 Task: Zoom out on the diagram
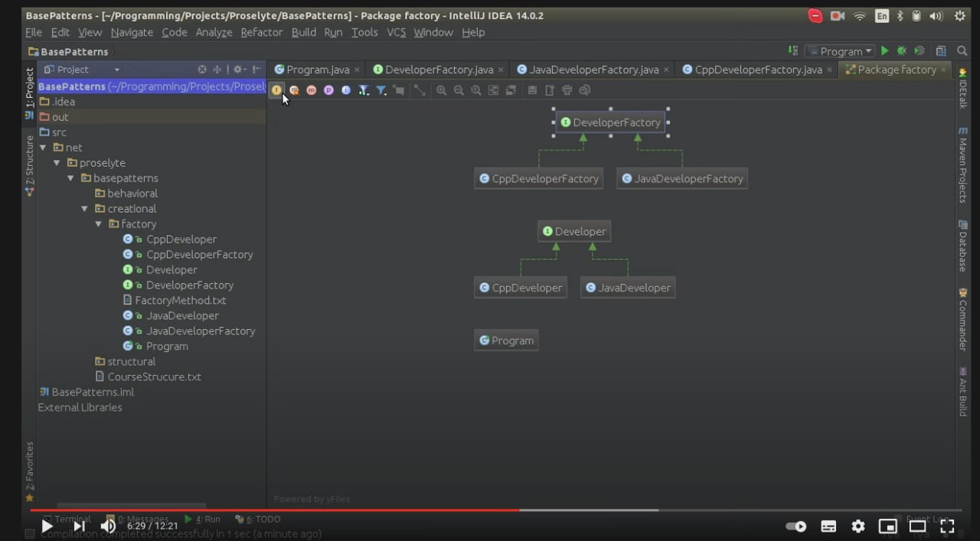[459, 90]
